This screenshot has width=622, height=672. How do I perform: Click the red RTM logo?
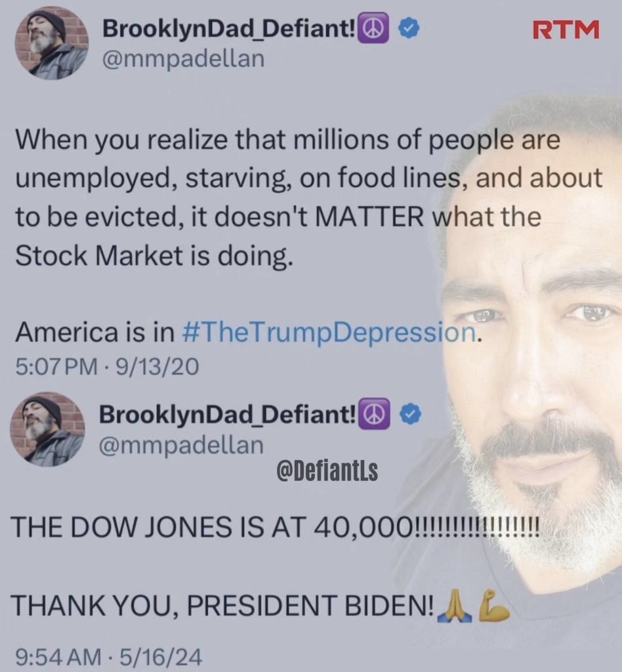(566, 30)
